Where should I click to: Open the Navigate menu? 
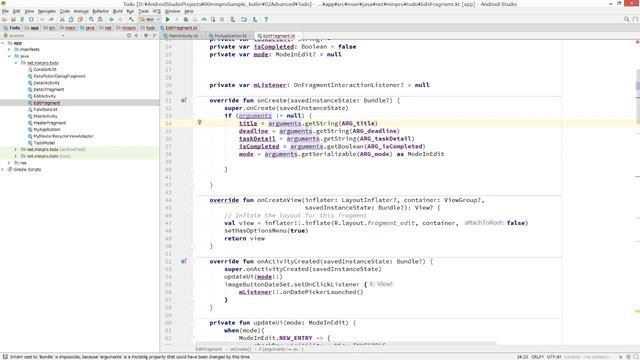coord(47,11)
